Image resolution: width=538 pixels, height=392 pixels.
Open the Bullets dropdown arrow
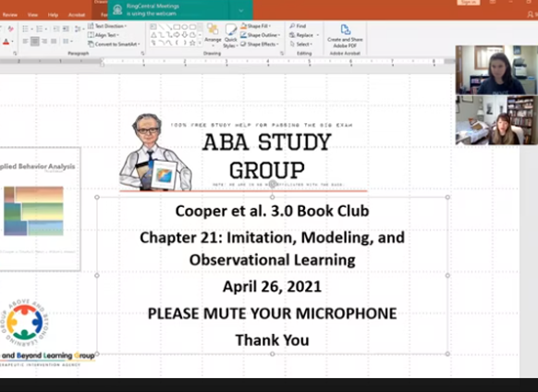click(x=31, y=30)
